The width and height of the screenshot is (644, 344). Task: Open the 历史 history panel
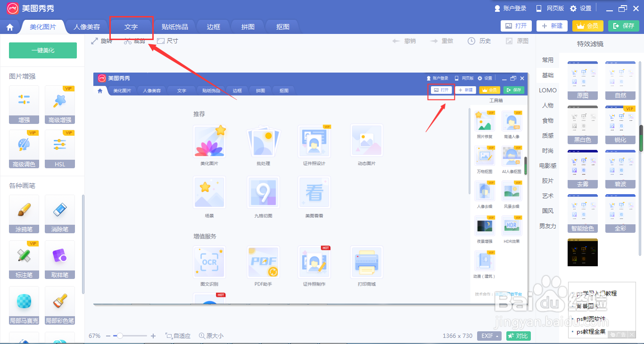pos(479,41)
